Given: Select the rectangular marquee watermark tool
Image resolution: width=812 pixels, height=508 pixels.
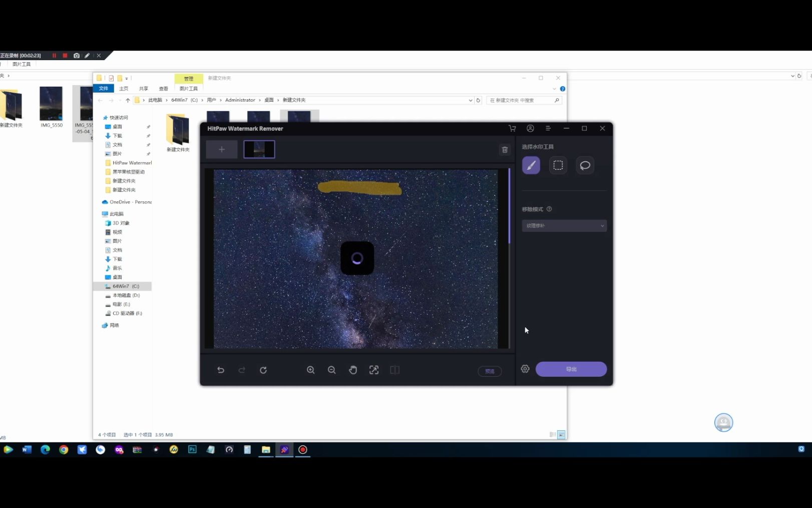Looking at the screenshot, I should point(558,165).
